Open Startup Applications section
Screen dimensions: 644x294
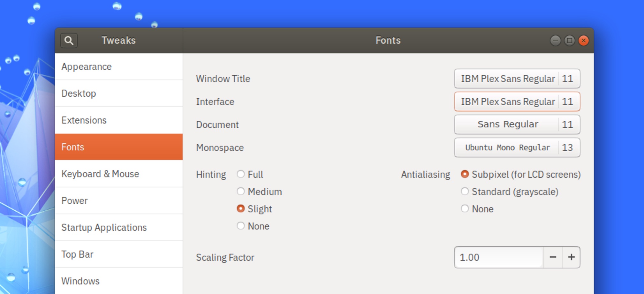119,227
